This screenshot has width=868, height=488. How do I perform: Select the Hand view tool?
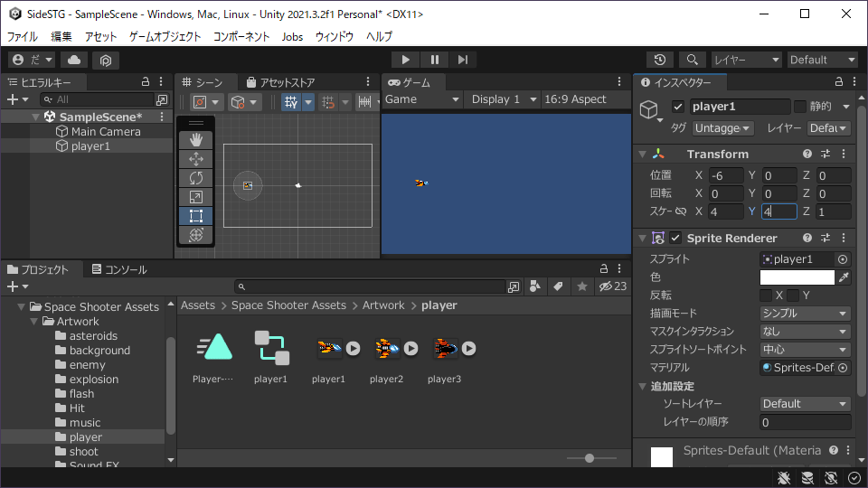point(196,140)
